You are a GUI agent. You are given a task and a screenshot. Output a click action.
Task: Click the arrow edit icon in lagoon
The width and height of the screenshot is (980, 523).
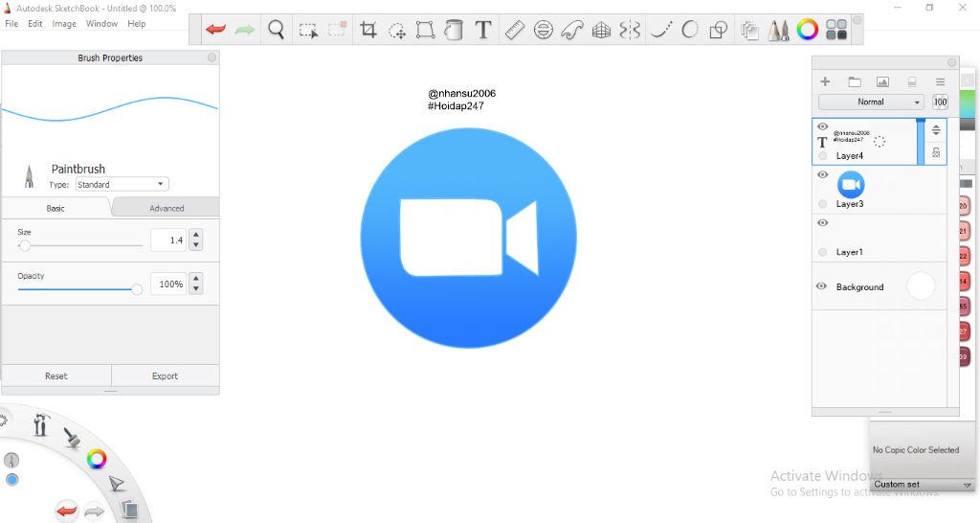tap(116, 483)
